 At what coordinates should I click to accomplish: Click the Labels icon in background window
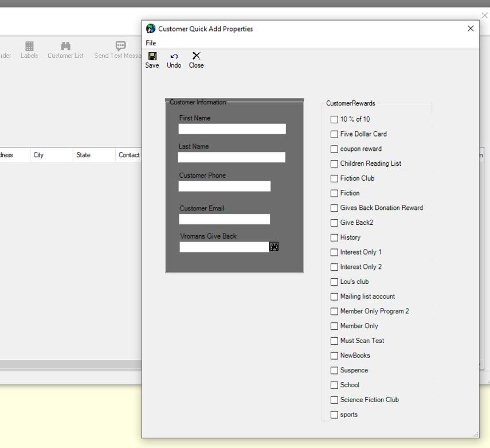tap(29, 46)
